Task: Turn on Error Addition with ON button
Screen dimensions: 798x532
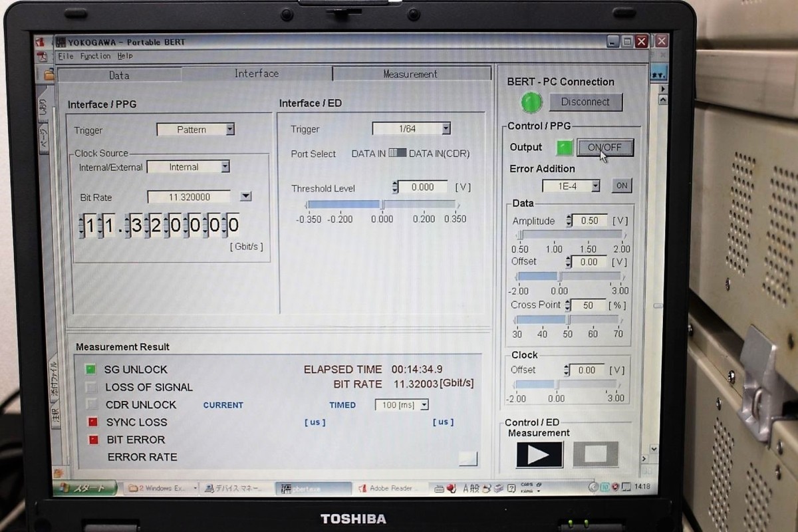Action: pyautogui.click(x=621, y=186)
